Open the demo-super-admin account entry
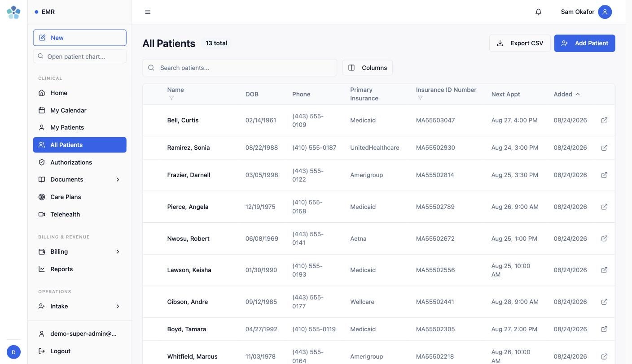The height and width of the screenshot is (364, 632). coord(79,334)
